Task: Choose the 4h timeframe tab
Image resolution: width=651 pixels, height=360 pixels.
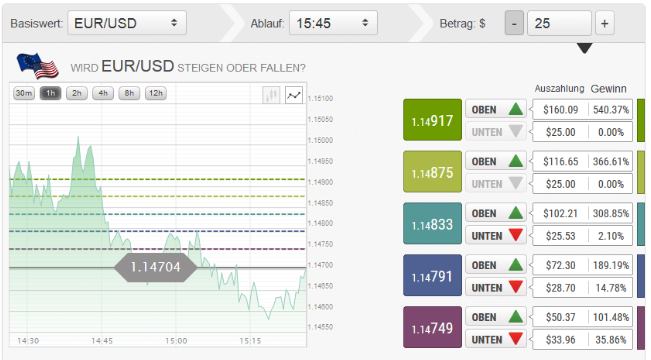Action: pyautogui.click(x=103, y=93)
